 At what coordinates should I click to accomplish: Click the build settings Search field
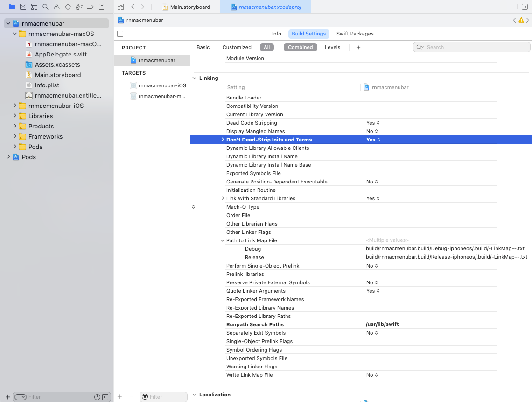(x=472, y=47)
